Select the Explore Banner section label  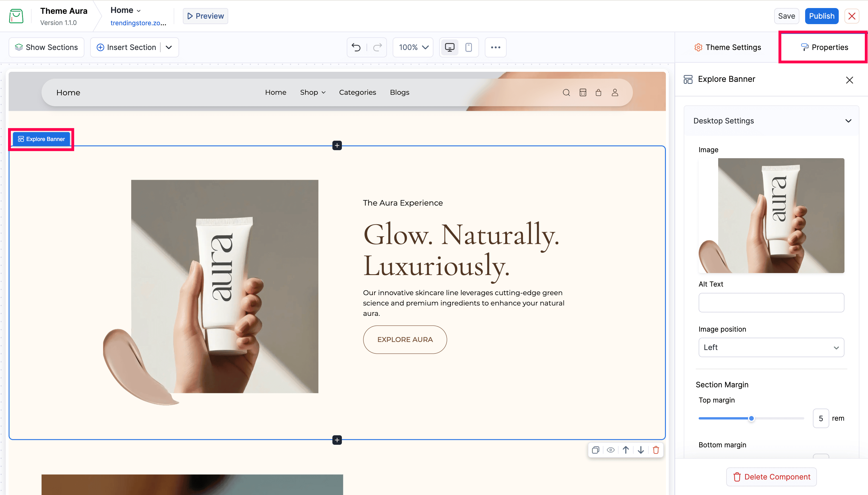[x=41, y=139]
